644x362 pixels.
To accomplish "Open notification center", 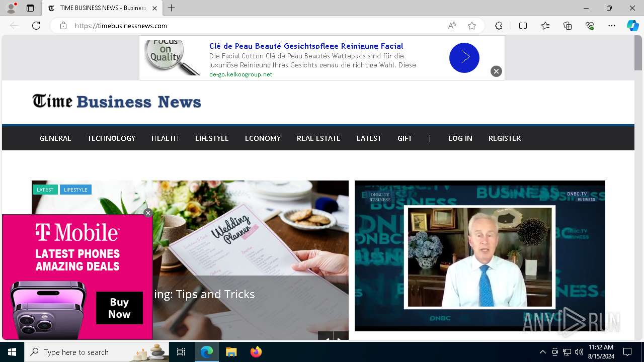I will coord(627,352).
